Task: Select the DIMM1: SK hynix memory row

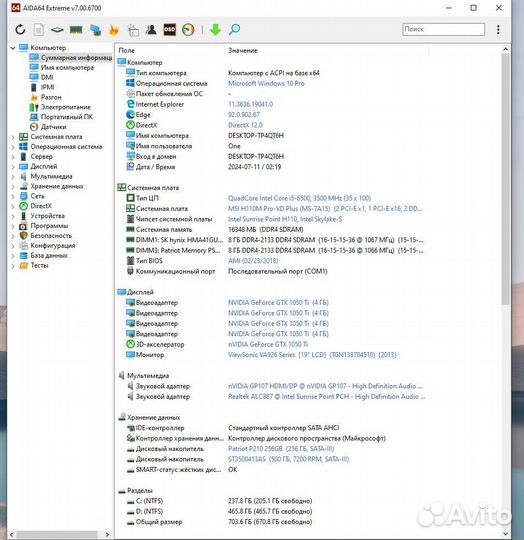Action: pyautogui.click(x=275, y=240)
